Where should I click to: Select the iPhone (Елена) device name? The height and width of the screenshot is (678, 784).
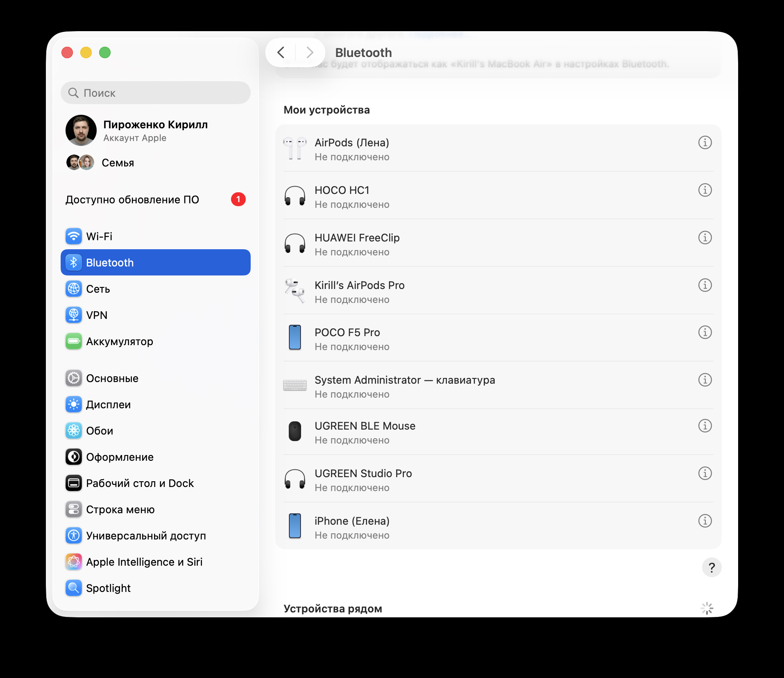352,521
